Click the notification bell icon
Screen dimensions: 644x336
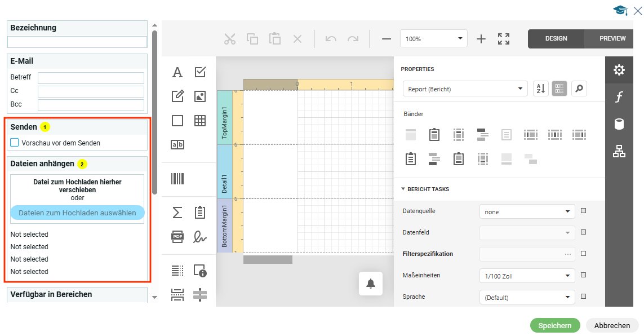click(370, 284)
